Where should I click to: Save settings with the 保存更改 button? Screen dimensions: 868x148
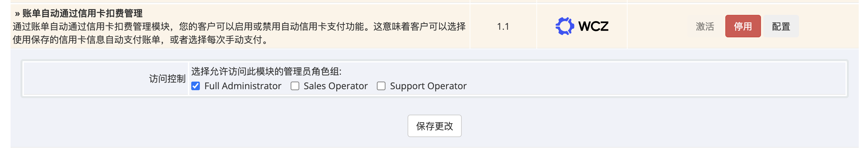[434, 126]
